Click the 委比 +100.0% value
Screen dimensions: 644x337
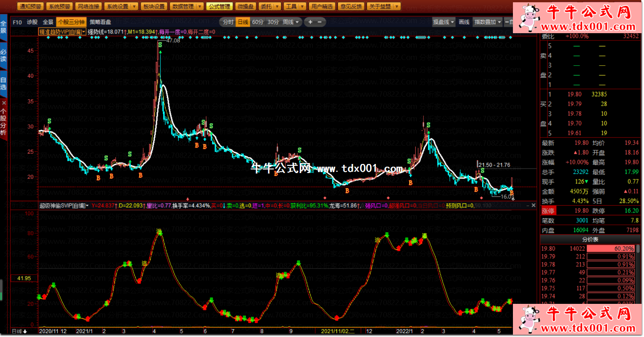576,36
